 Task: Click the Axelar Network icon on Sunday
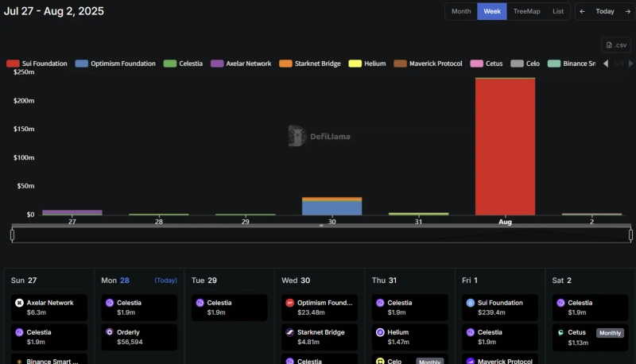(x=19, y=303)
